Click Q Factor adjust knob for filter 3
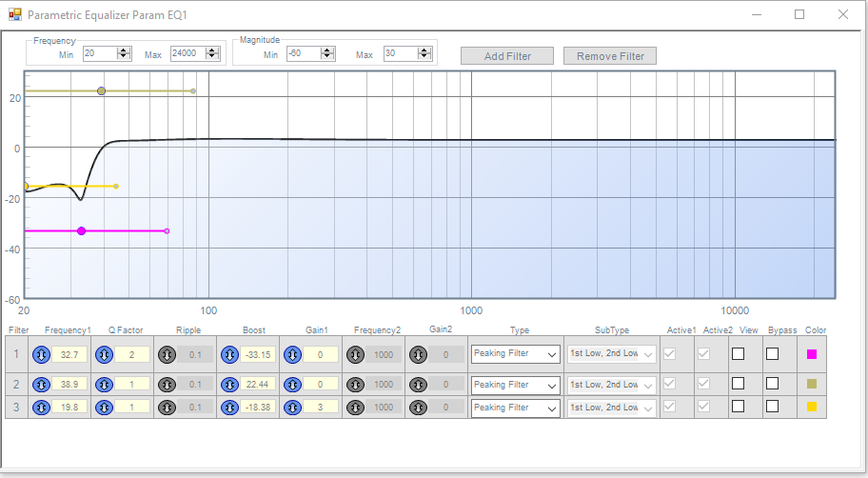Image resolution: width=868 pixels, height=478 pixels. click(104, 408)
